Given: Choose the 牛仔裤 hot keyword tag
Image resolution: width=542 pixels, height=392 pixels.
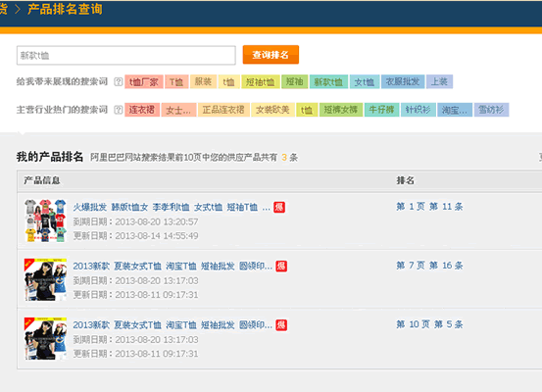Looking at the screenshot, I should click(381, 110).
